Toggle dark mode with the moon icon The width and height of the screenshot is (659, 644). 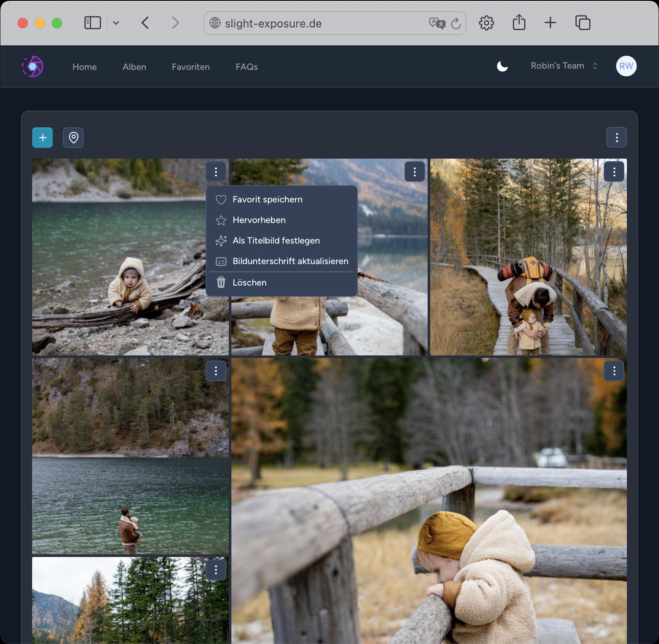(x=502, y=66)
